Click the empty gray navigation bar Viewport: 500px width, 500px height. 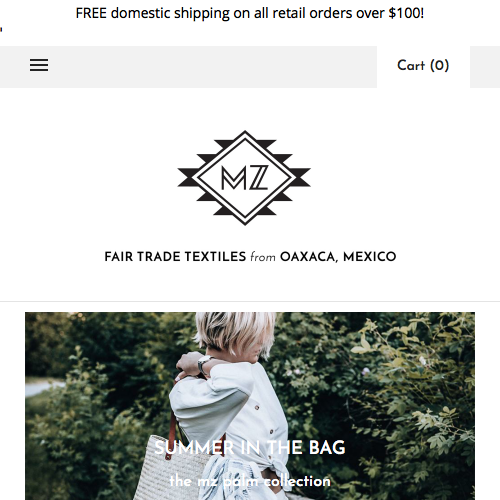213,67
